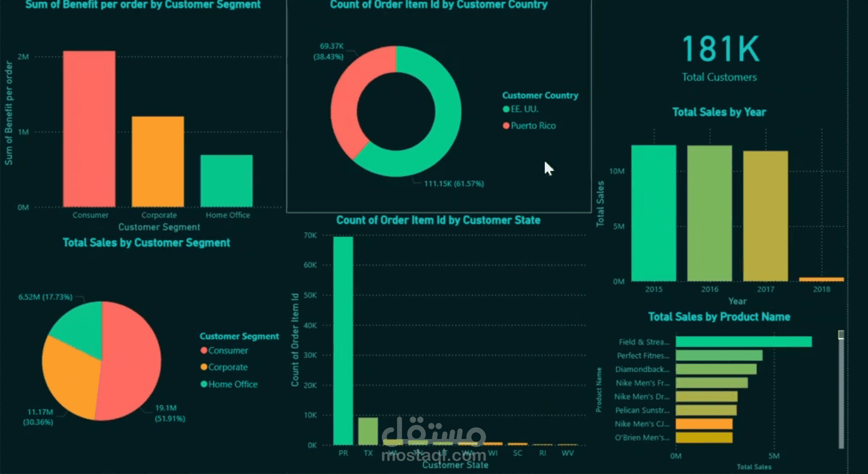The width and height of the screenshot is (868, 474).
Task: Select the 2015 bar in Total Sales by Year
Action: [x=653, y=213]
